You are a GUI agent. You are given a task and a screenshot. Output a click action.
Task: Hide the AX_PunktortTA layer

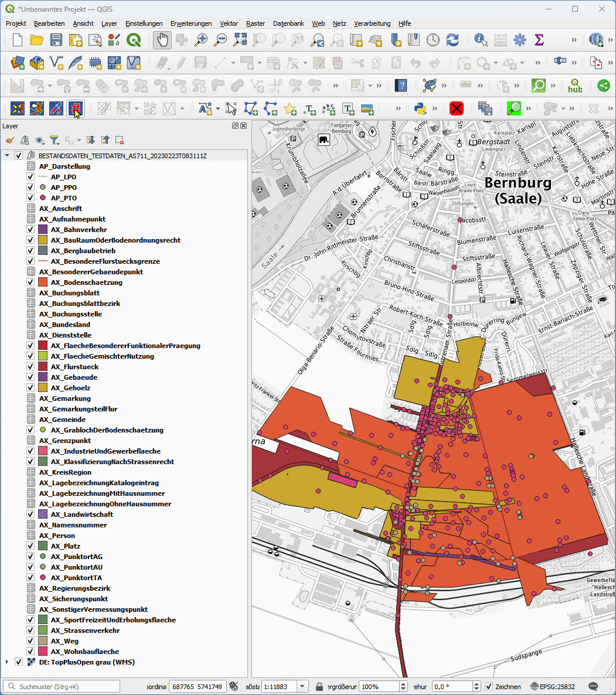(x=30, y=578)
